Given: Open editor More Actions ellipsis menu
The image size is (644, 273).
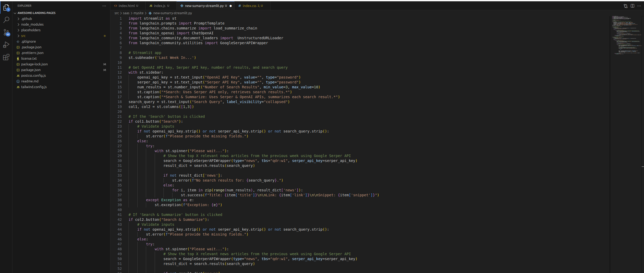Looking at the screenshot, I should click(x=639, y=6).
